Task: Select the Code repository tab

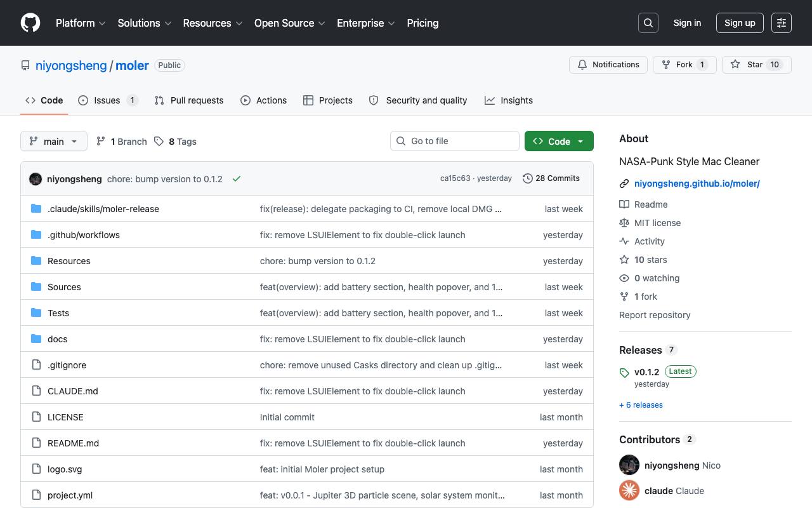Action: pyautogui.click(x=44, y=100)
